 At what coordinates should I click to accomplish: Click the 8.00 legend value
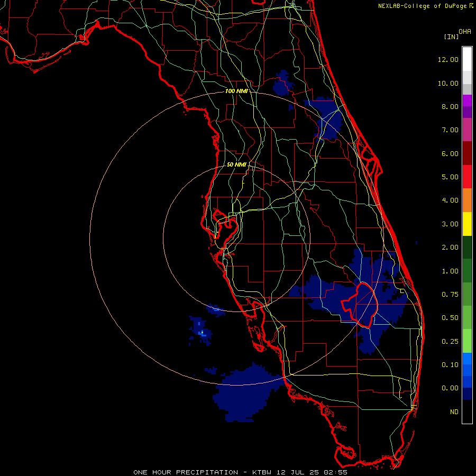[x=450, y=106]
